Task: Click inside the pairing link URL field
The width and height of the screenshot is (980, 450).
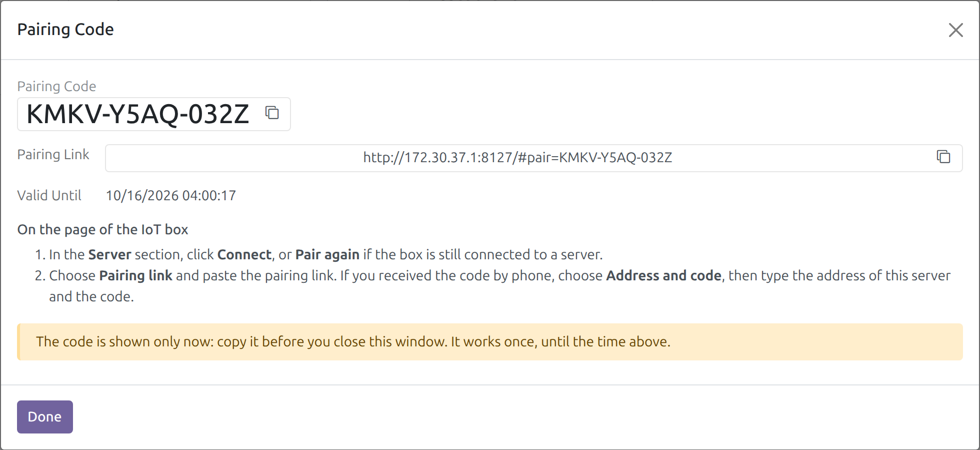Action: tap(517, 158)
